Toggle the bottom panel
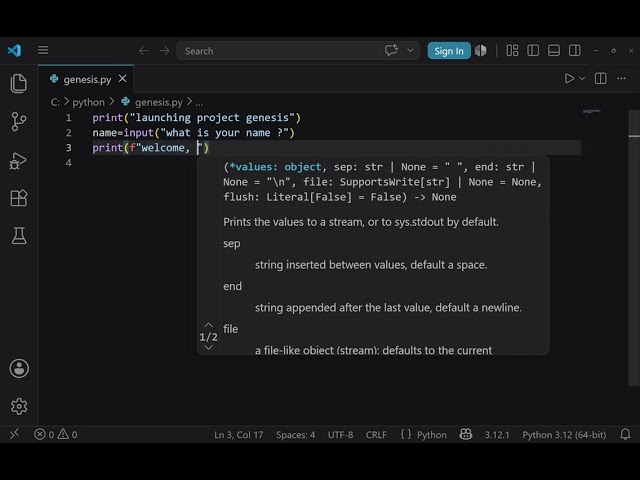This screenshot has height=480, width=640. click(x=554, y=50)
